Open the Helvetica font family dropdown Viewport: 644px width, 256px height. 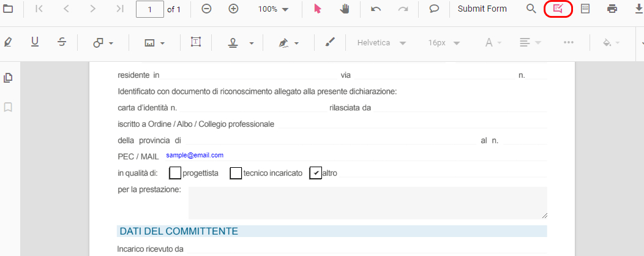381,43
